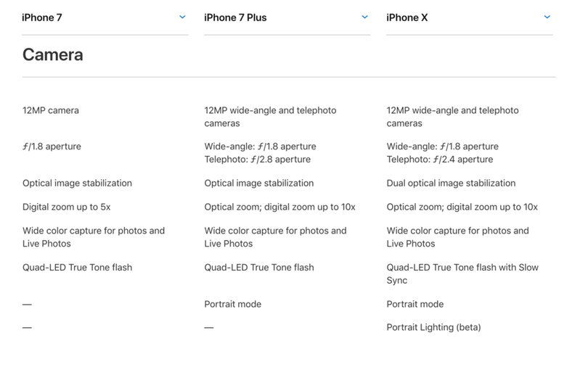Open the iPhone 7 model dropdown chevron
Image resolution: width=588 pixels, height=367 pixels.
(183, 17)
